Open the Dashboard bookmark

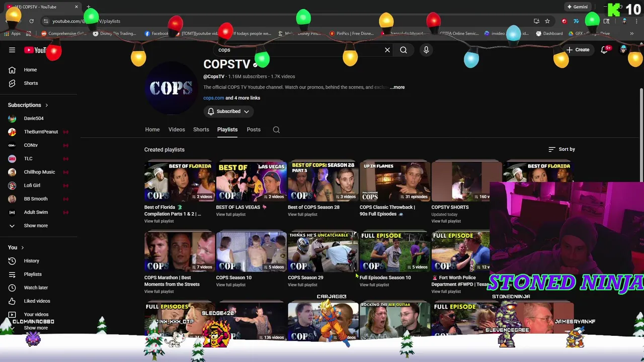[549, 34]
